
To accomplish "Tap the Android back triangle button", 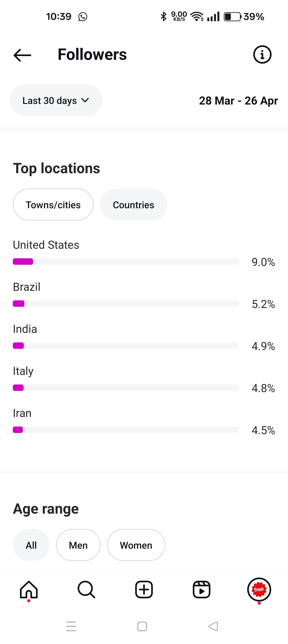I will tap(213, 626).
